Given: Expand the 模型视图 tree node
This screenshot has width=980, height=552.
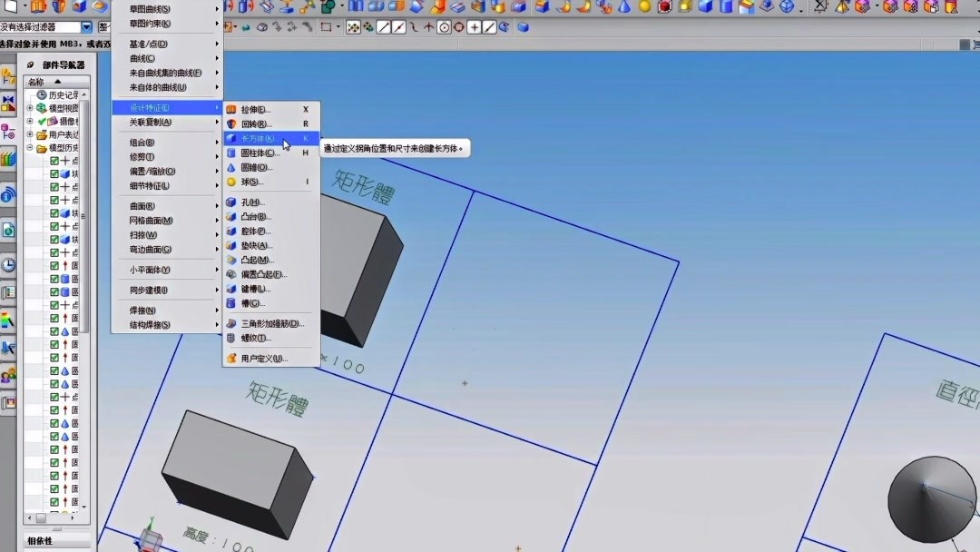Looking at the screenshot, I should coord(27,106).
